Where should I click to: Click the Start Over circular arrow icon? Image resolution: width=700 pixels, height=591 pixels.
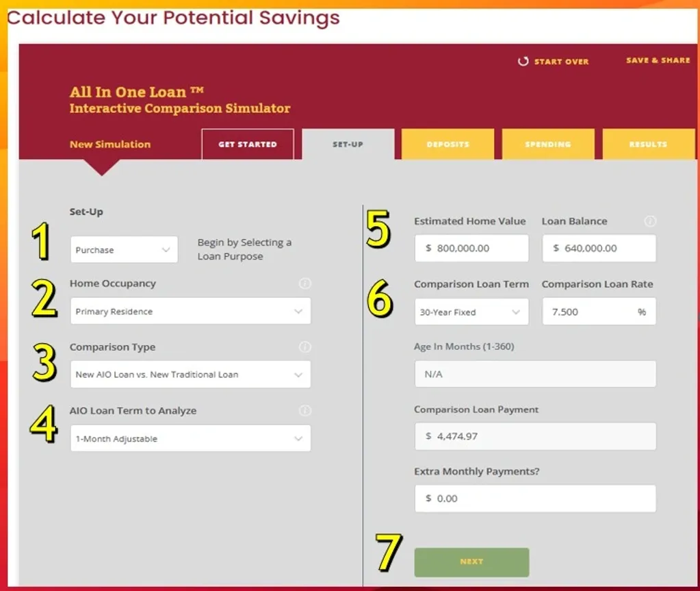pos(522,61)
